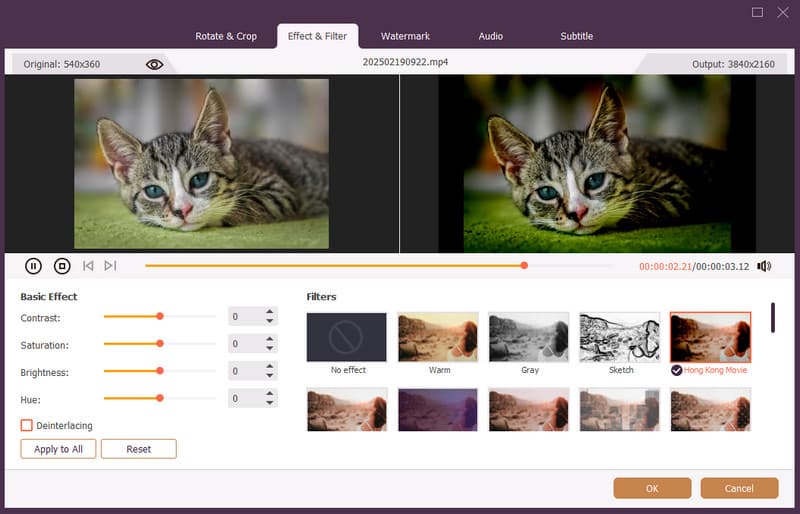Open the Watermark tab
The width and height of the screenshot is (800, 514).
405,36
